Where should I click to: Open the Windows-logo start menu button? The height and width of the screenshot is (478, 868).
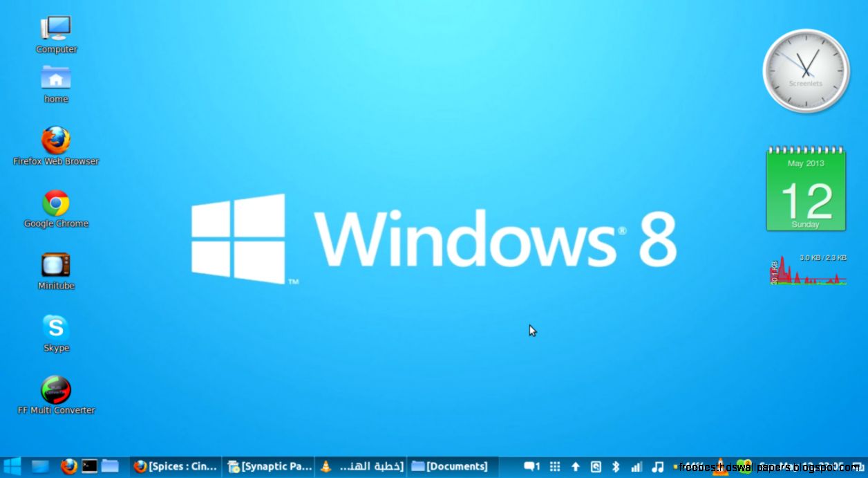[12, 466]
